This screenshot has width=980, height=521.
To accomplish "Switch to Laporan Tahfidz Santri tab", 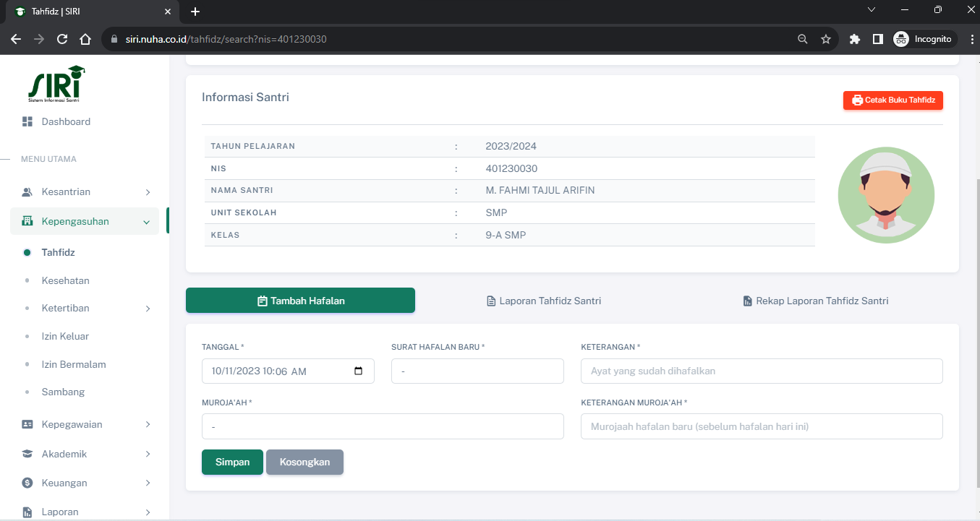I will tap(543, 301).
